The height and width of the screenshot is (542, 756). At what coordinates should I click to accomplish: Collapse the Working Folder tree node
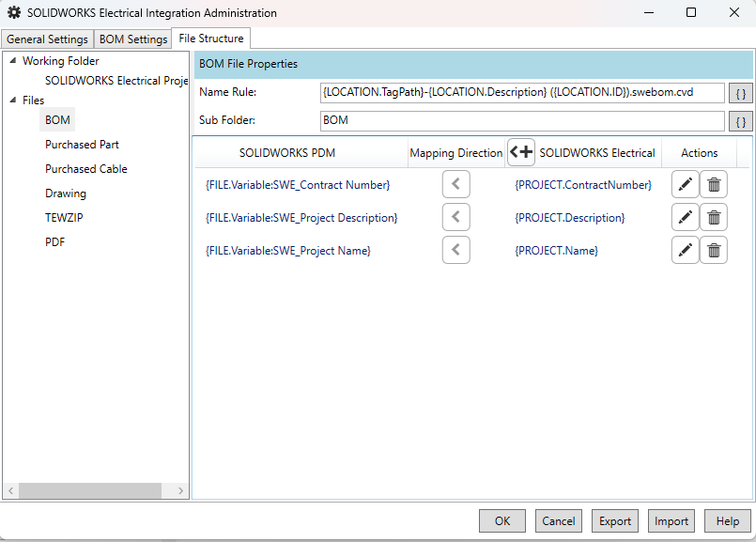click(13, 61)
